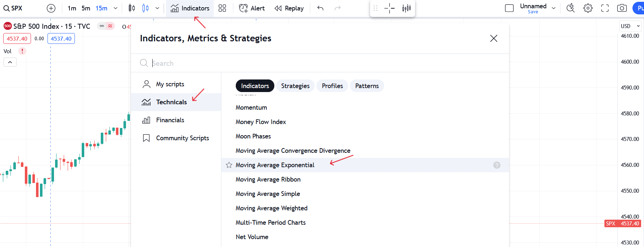Click the undo arrow

click(x=320, y=8)
